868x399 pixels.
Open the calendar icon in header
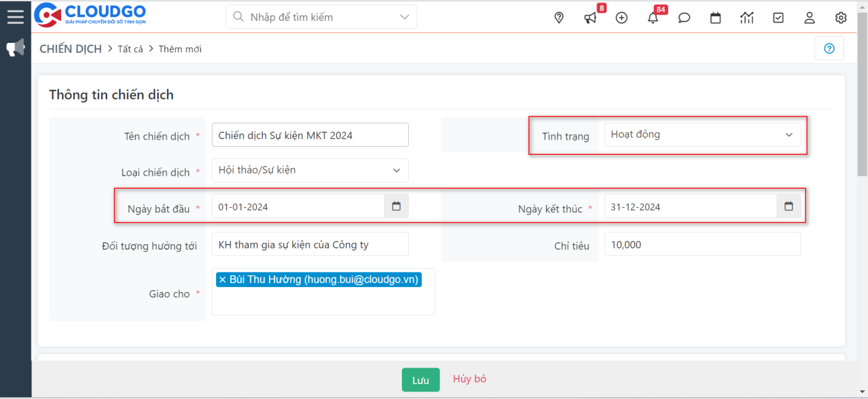tap(716, 18)
